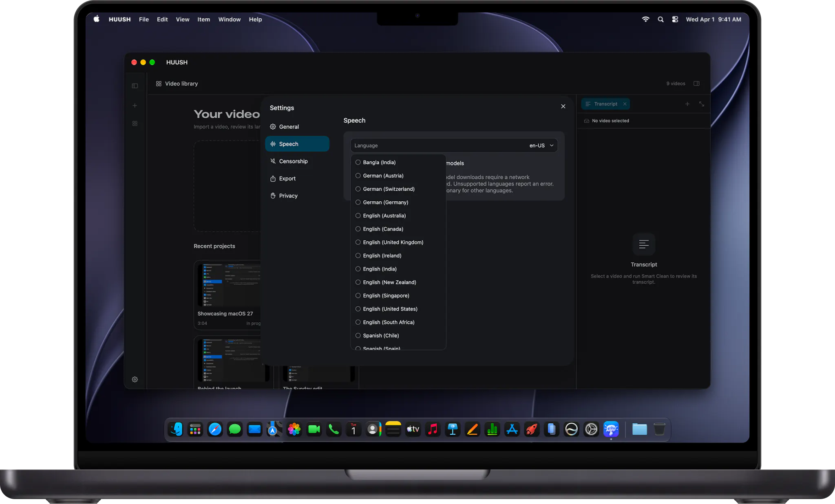
Task: Open Privacy settings section
Action: 297,196
